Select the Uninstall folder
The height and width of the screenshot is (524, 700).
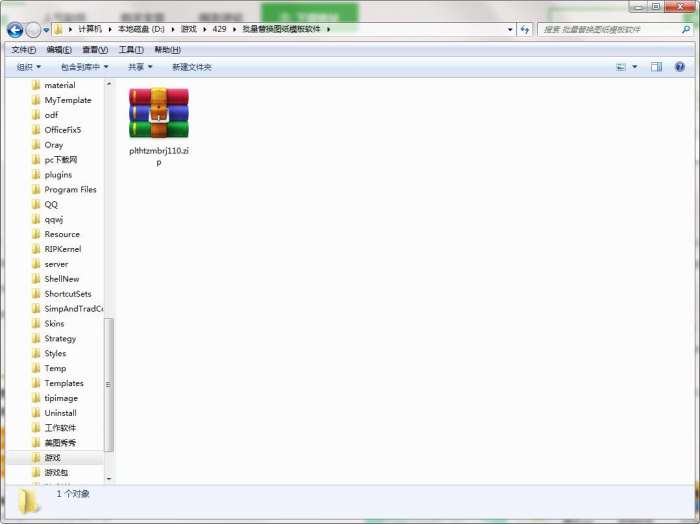tap(60, 413)
